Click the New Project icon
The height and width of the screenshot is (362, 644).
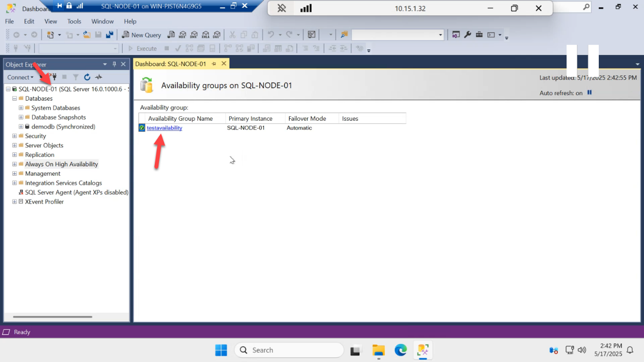pyautogui.click(x=51, y=35)
